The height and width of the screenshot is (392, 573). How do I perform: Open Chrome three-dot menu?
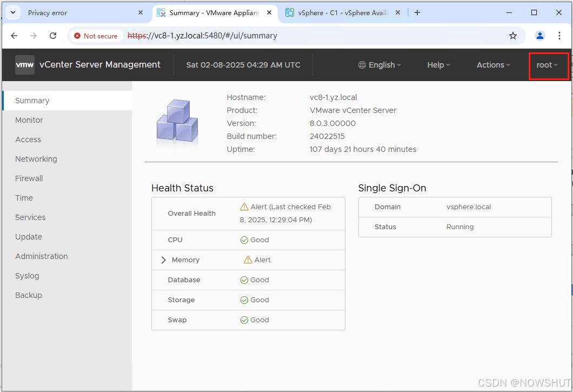(x=559, y=36)
